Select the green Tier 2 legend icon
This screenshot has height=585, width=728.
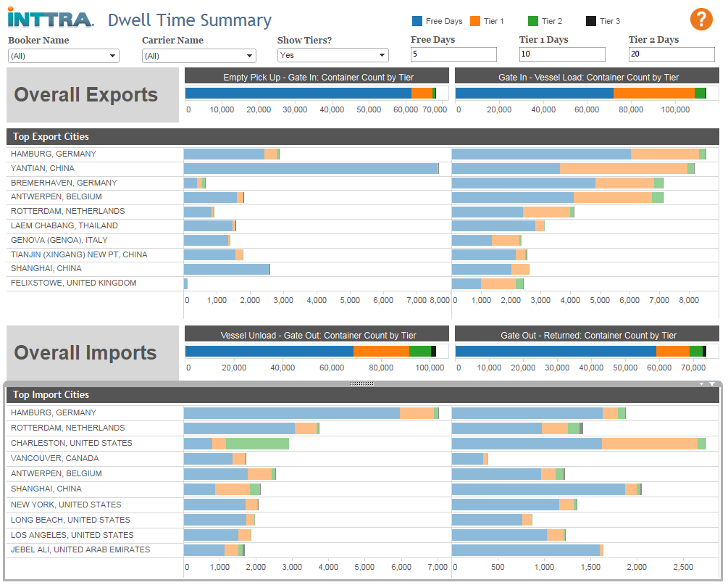click(x=533, y=21)
